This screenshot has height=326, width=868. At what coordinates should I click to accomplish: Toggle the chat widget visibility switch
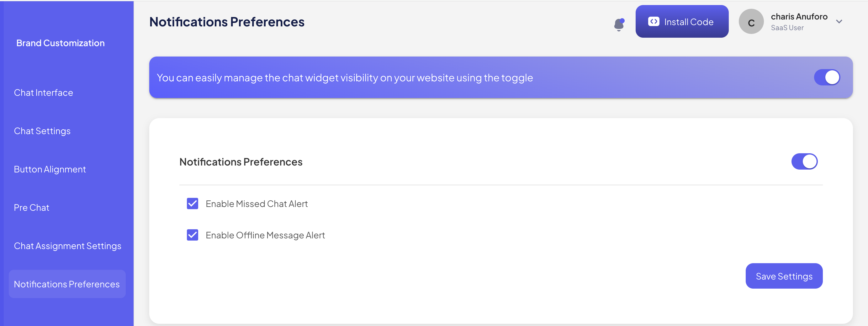(x=827, y=78)
